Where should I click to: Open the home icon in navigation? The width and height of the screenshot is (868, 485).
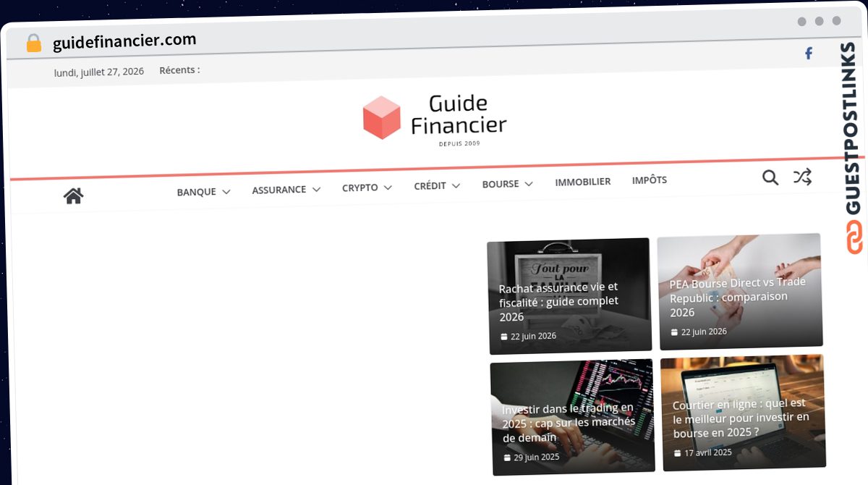pyautogui.click(x=73, y=195)
